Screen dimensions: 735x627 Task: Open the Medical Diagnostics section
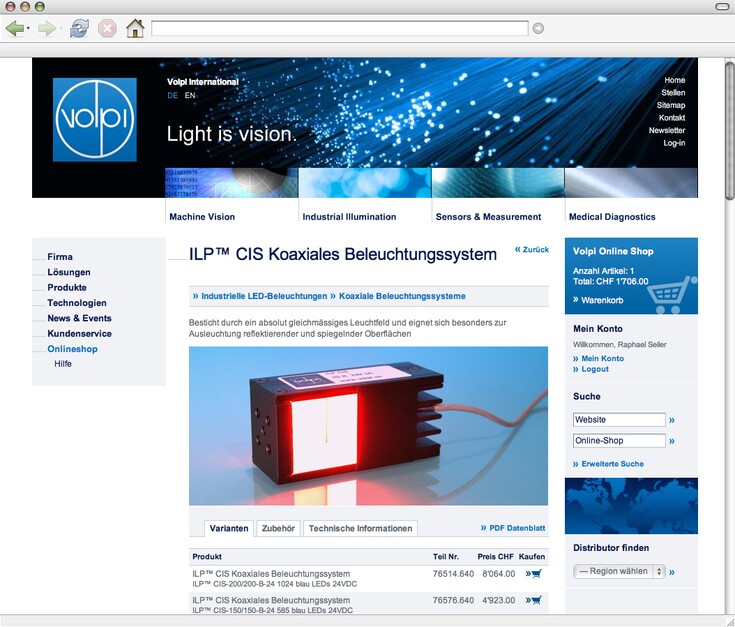tap(612, 217)
